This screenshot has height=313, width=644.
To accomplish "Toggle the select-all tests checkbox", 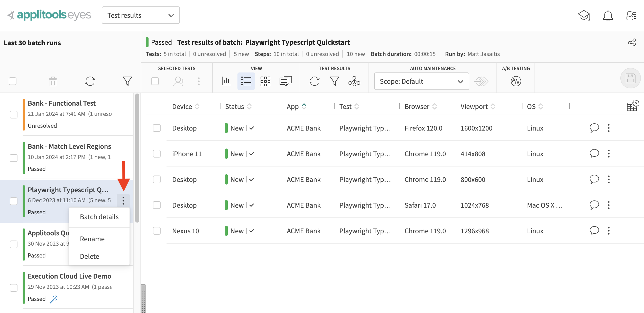I will pos(155,81).
